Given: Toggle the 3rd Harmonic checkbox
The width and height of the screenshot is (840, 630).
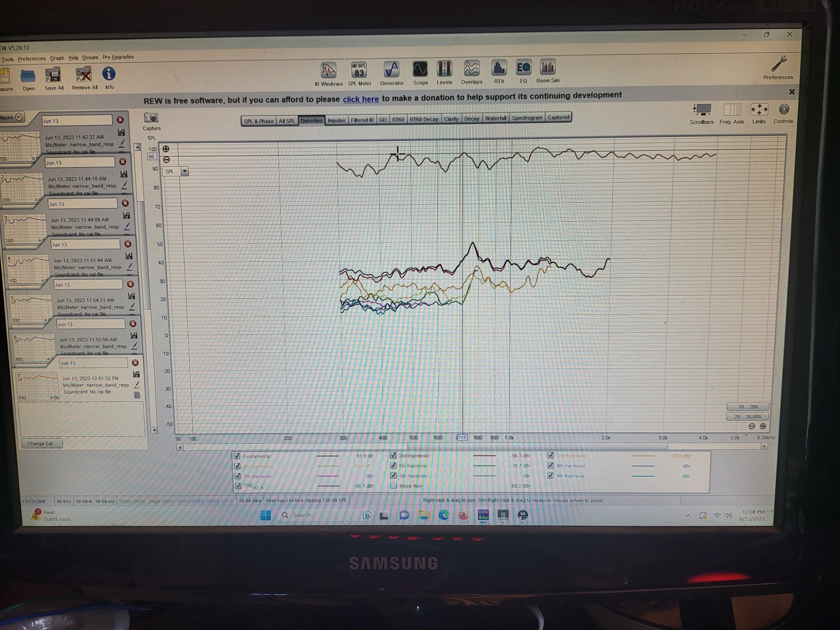Looking at the screenshot, I should coord(550,455).
